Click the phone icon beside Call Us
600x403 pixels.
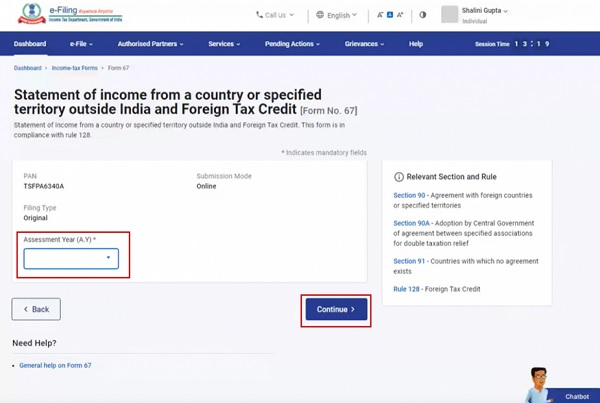[259, 15]
